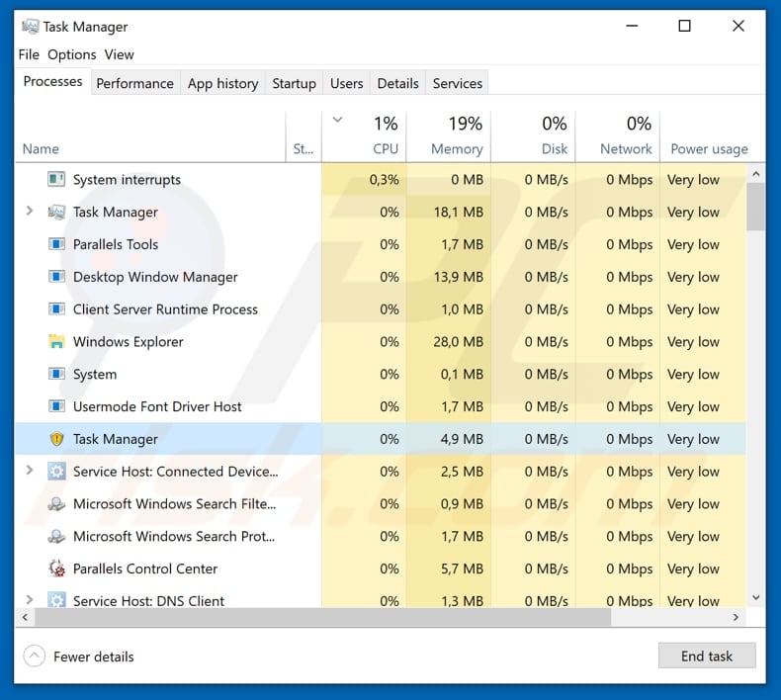Click the Task Manager title bar icon
Viewport: 781px width, 700px height.
[x=30, y=26]
